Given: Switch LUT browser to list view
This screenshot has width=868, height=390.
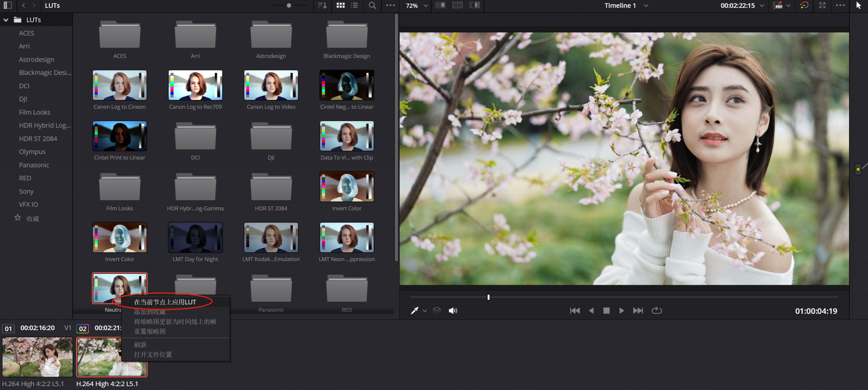Looking at the screenshot, I should (354, 5).
